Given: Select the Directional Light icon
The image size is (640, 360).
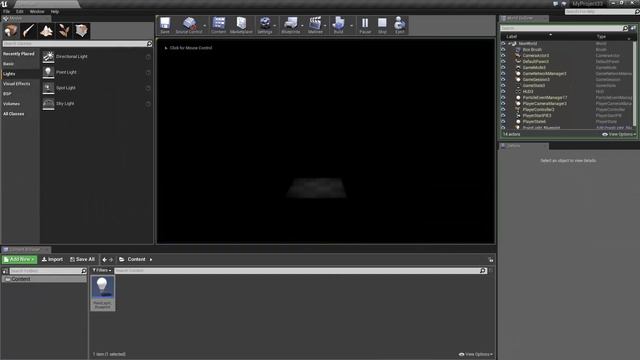Looking at the screenshot, I should click(48, 57).
